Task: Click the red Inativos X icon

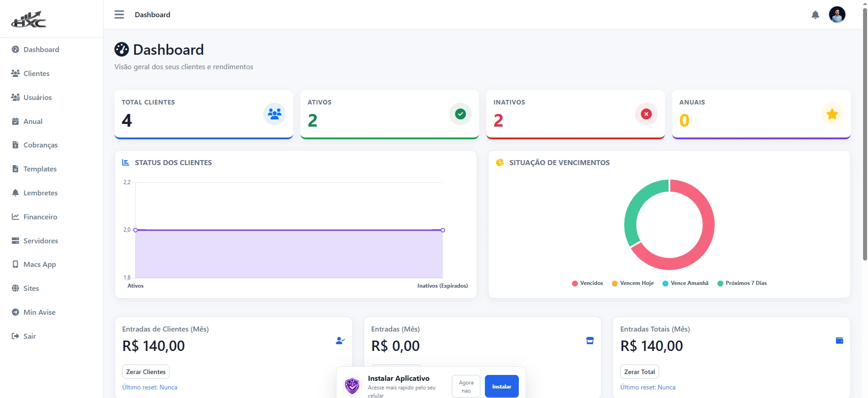Action: (x=646, y=114)
